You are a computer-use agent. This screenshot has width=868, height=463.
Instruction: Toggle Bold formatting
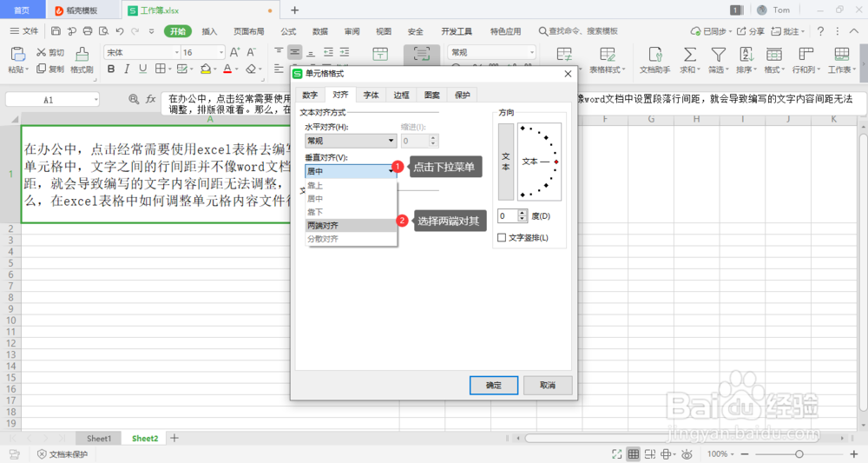click(111, 69)
